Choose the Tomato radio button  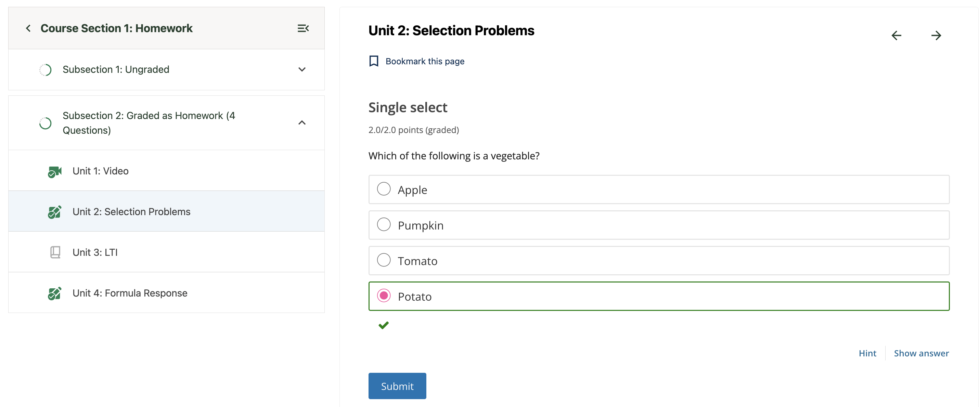(384, 260)
